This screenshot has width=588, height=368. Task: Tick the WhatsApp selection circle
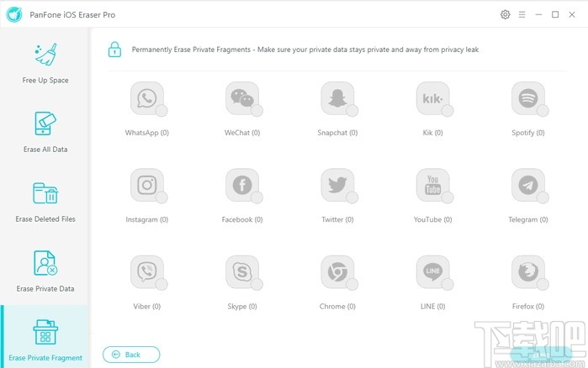pyautogui.click(x=162, y=111)
